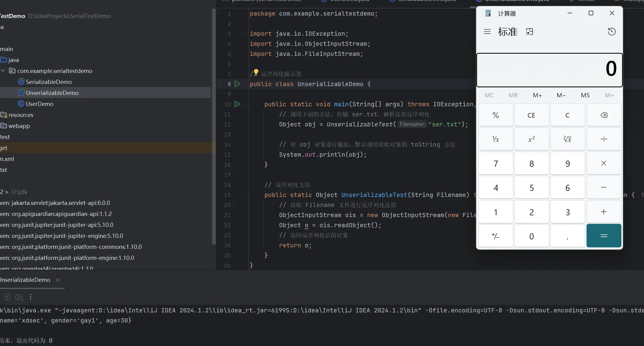Screen dimensions: 644x346
Task: Open run panel more options menu
Action: coord(31,297)
